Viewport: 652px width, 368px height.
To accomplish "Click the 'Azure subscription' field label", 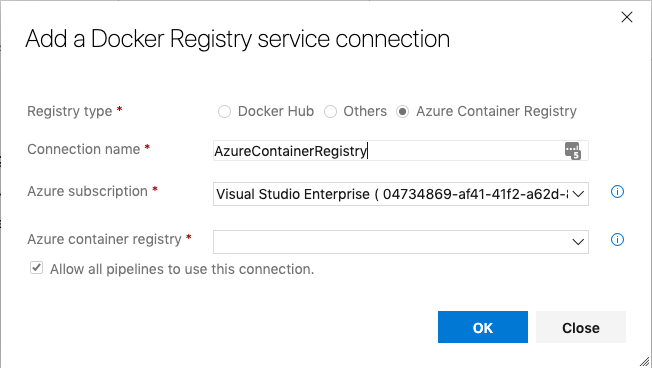I will tap(87, 191).
